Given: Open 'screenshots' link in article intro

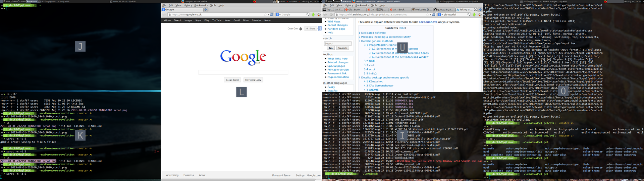Looking at the screenshot, I should coord(428,22).
